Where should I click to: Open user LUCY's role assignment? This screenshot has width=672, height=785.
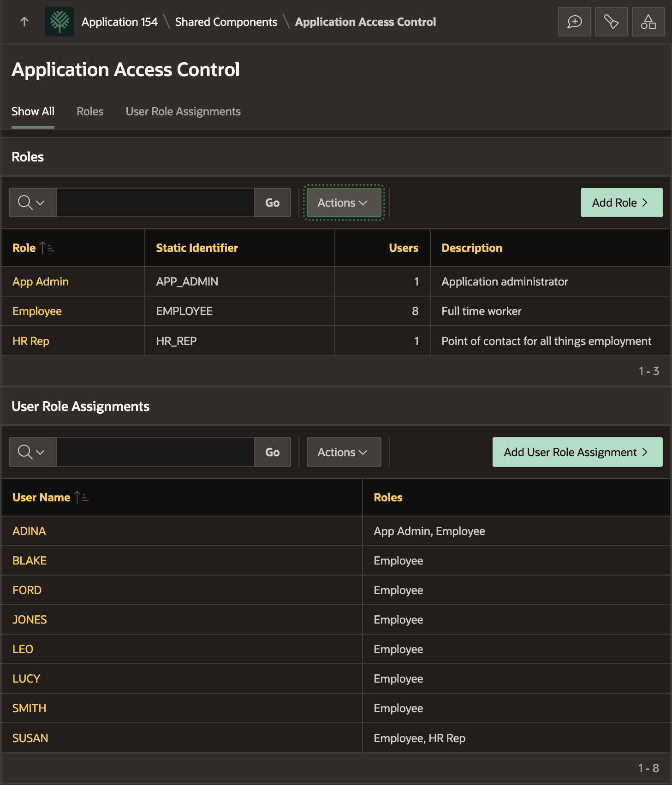26,678
